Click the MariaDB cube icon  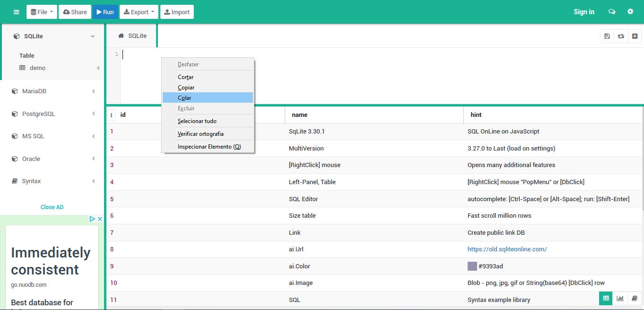(x=15, y=91)
